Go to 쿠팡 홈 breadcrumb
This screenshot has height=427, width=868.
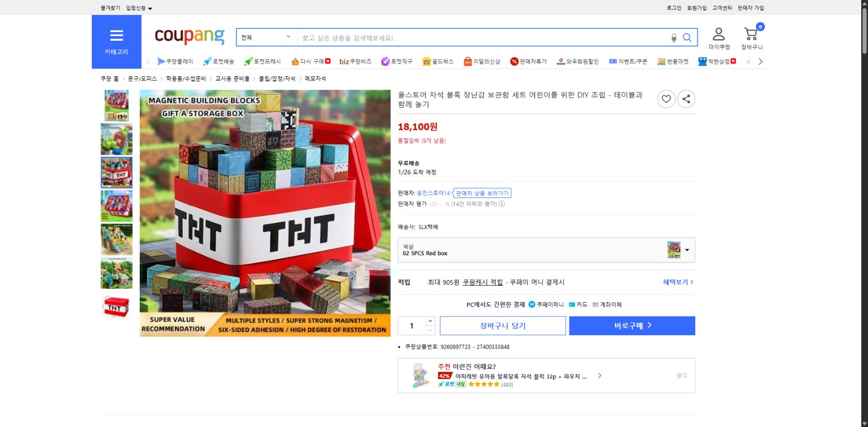[x=109, y=78]
